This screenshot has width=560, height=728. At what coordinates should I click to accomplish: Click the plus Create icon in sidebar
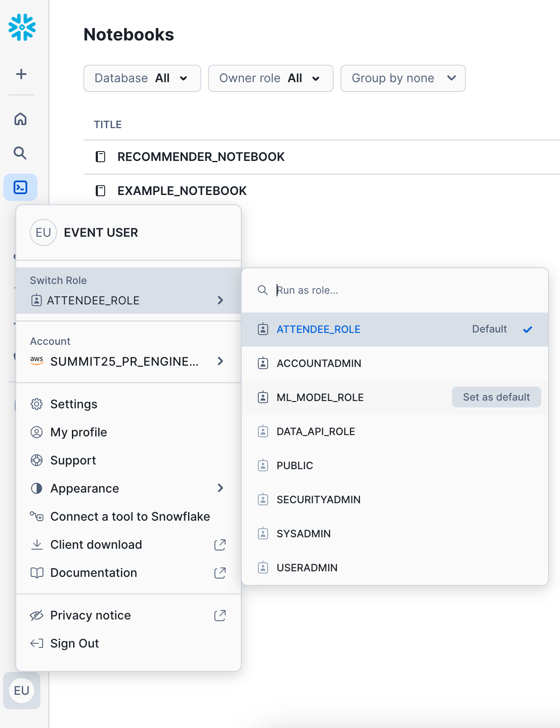tap(21, 74)
